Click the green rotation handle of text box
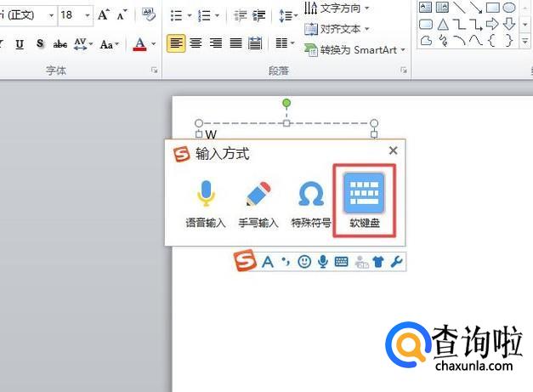The height and width of the screenshot is (392, 533). pyautogui.click(x=286, y=103)
